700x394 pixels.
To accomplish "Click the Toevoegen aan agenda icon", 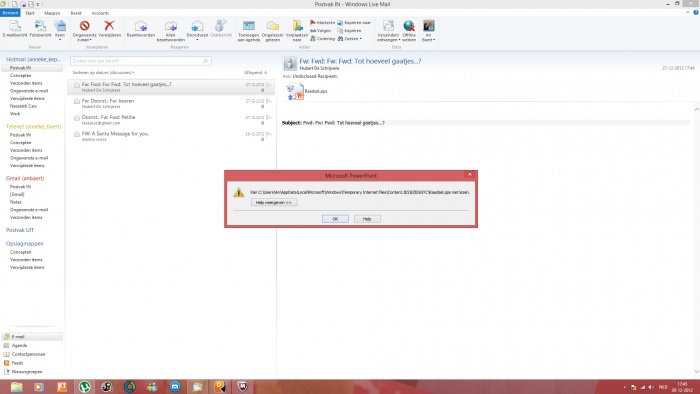I will 249,26.
